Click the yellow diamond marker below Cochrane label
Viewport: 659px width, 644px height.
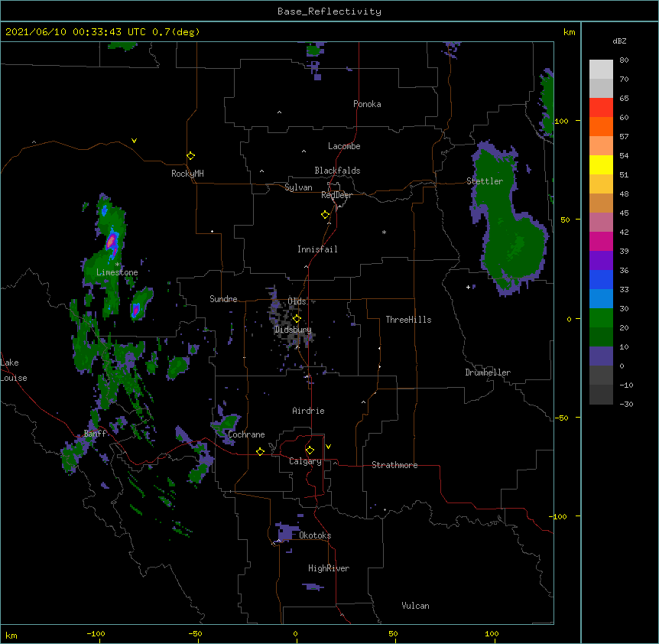(x=260, y=451)
